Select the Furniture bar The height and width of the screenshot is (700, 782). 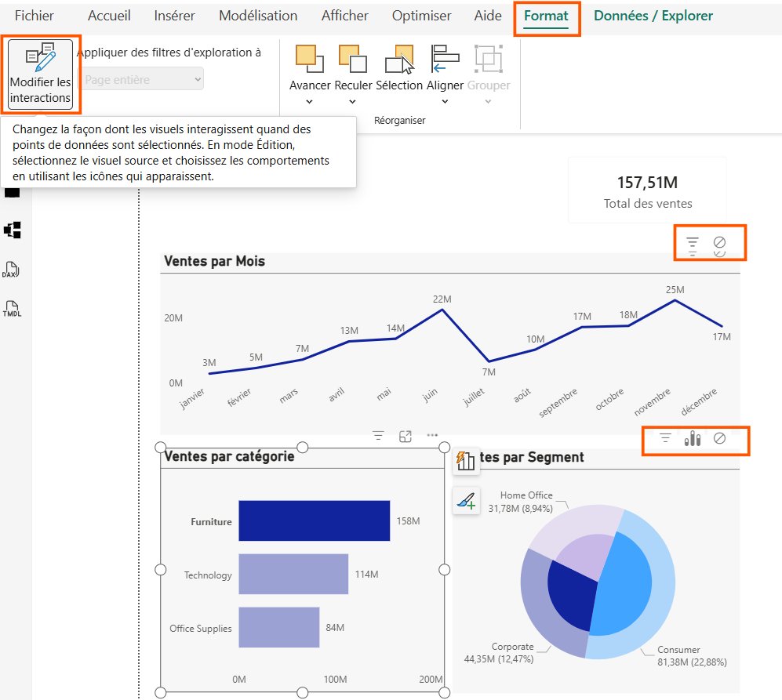[315, 521]
